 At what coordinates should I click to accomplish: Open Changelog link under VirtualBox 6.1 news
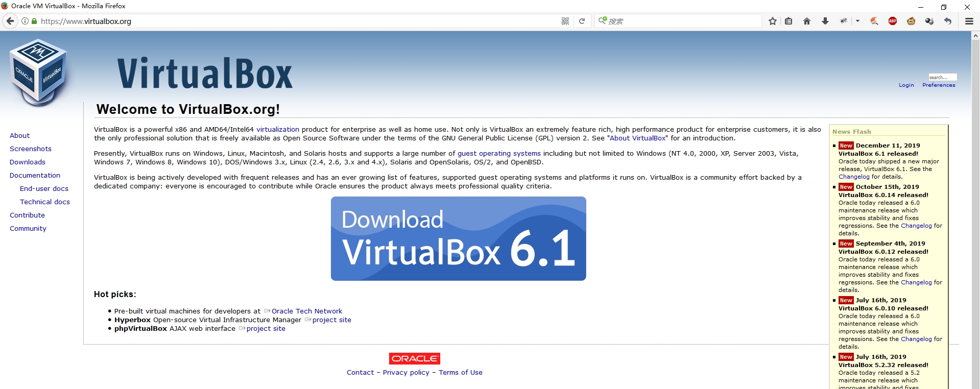[854, 177]
